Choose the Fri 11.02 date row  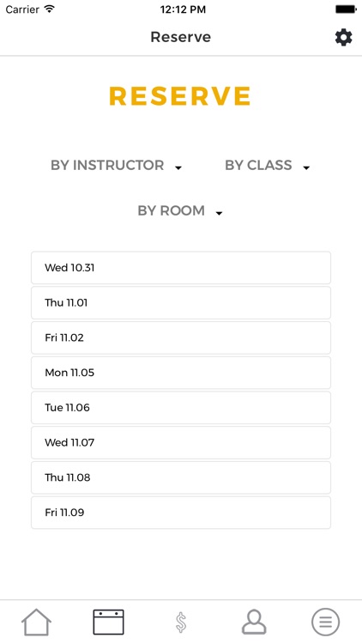(x=181, y=337)
